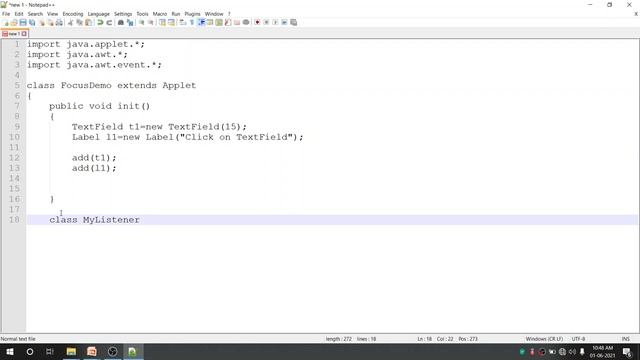Click the 'class FocusDemo extends Applet' line
Viewport: 640px width, 360px height.
pyautogui.click(x=111, y=85)
